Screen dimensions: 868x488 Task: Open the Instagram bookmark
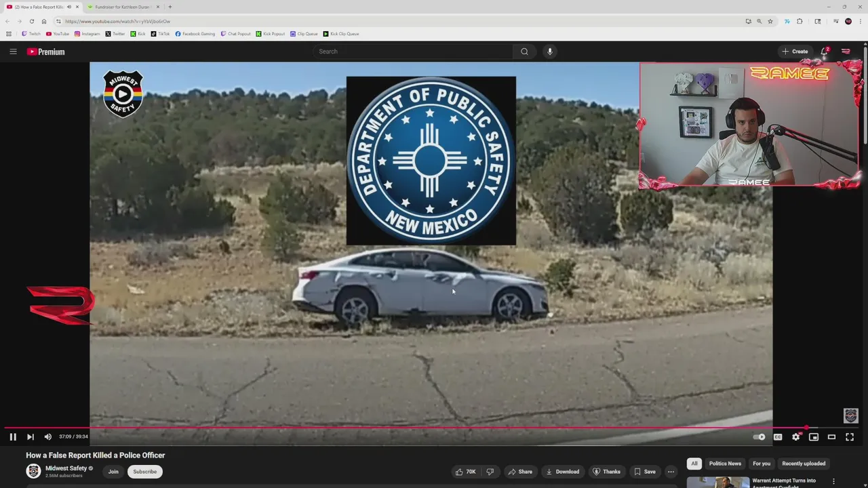click(x=87, y=34)
